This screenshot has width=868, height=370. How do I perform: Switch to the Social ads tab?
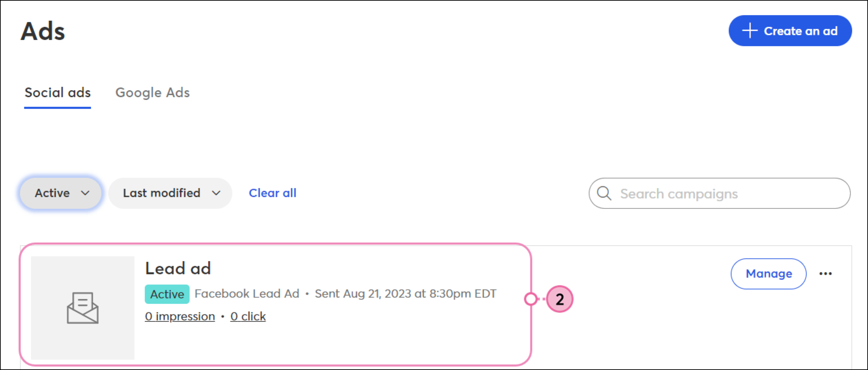[x=58, y=92]
